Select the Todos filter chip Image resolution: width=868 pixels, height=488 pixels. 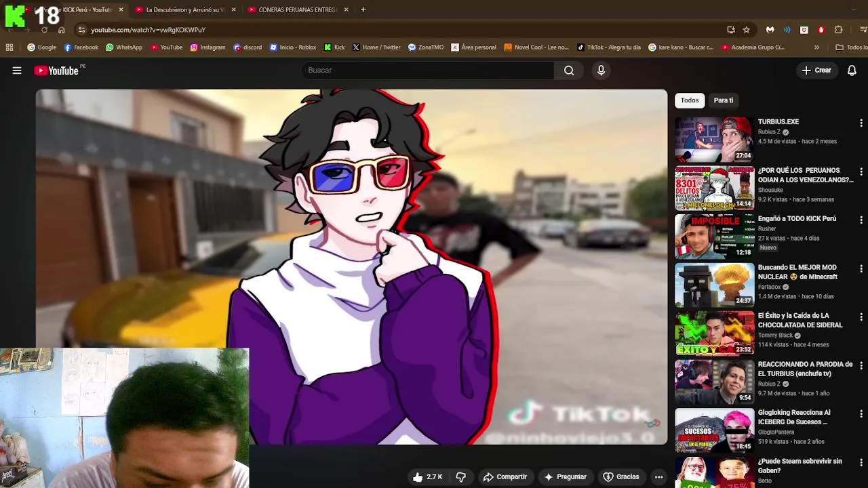click(x=690, y=100)
